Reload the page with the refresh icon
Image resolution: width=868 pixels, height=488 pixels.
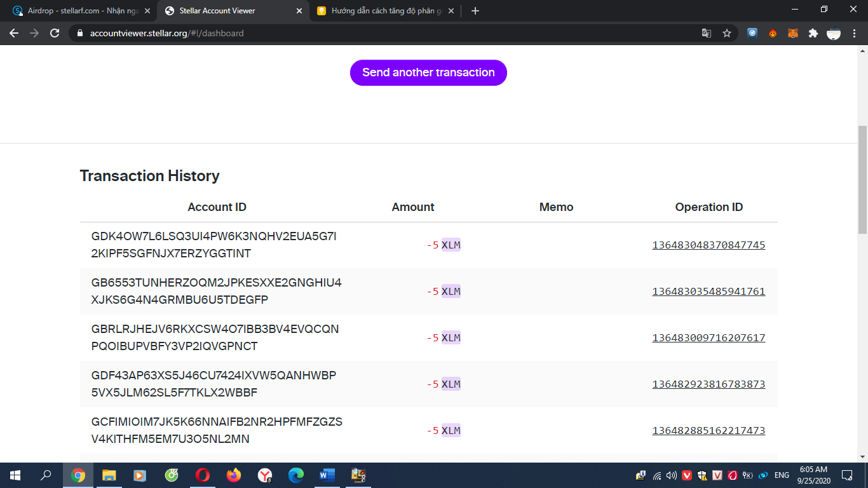(55, 33)
